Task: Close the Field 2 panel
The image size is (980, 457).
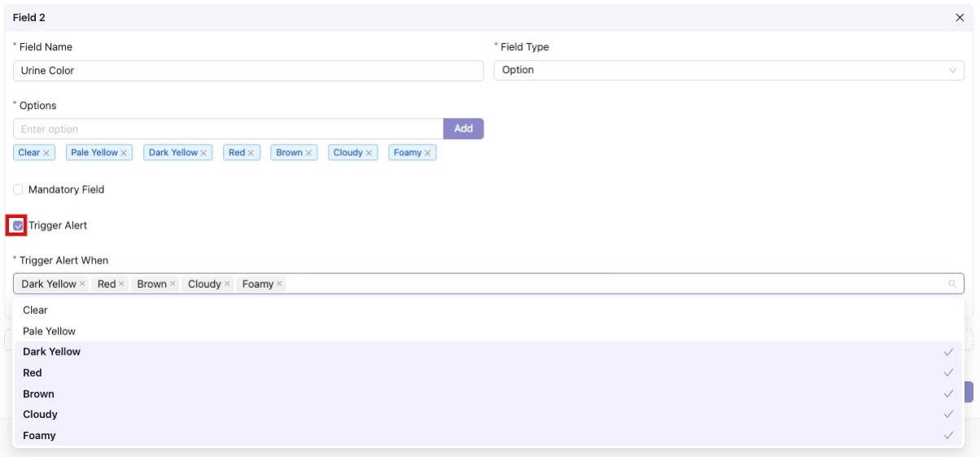Action: 960,17
